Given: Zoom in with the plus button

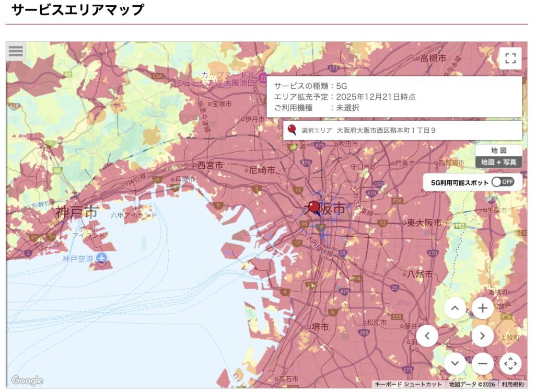Looking at the screenshot, I should 482,308.
